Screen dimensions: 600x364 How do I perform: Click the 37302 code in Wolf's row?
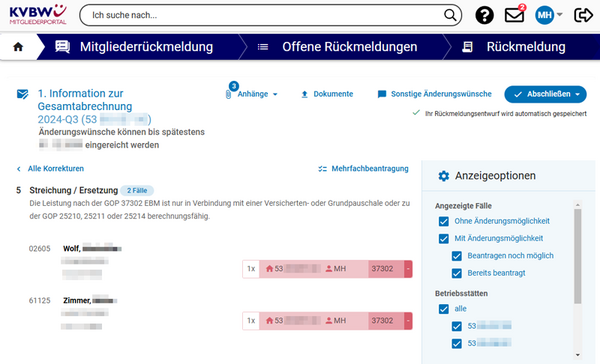click(x=382, y=269)
